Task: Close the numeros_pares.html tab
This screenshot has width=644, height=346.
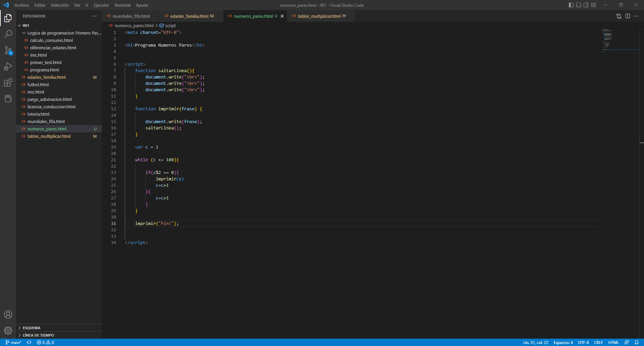Action: tap(282, 16)
